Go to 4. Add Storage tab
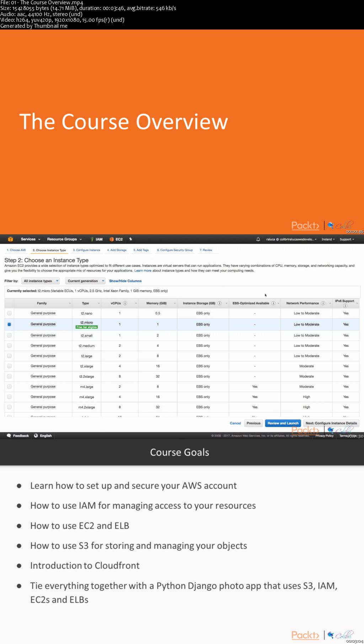 [x=117, y=250]
